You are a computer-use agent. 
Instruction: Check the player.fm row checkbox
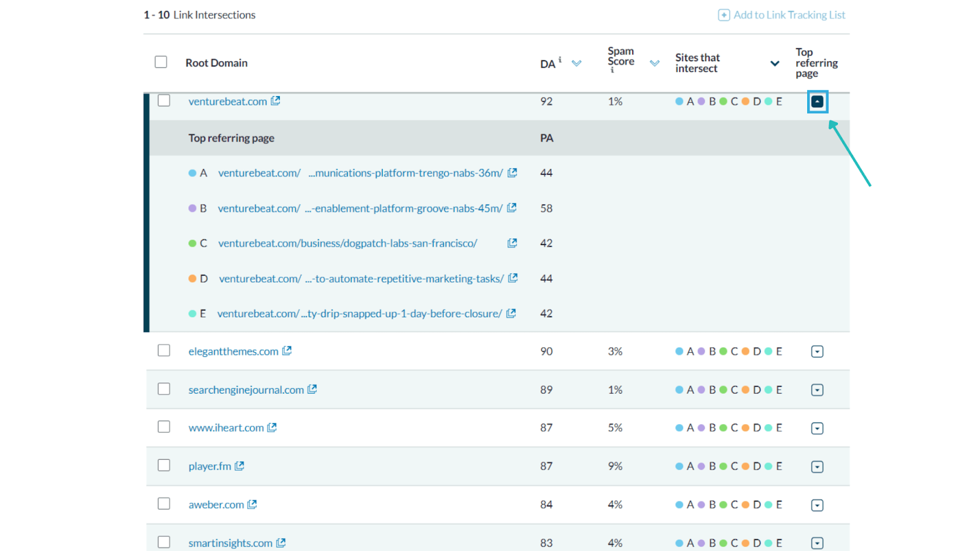pyautogui.click(x=164, y=465)
